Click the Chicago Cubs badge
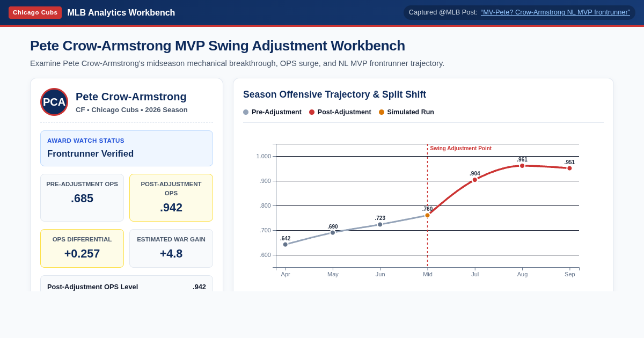Screen dimensions: 644x338 35,12
